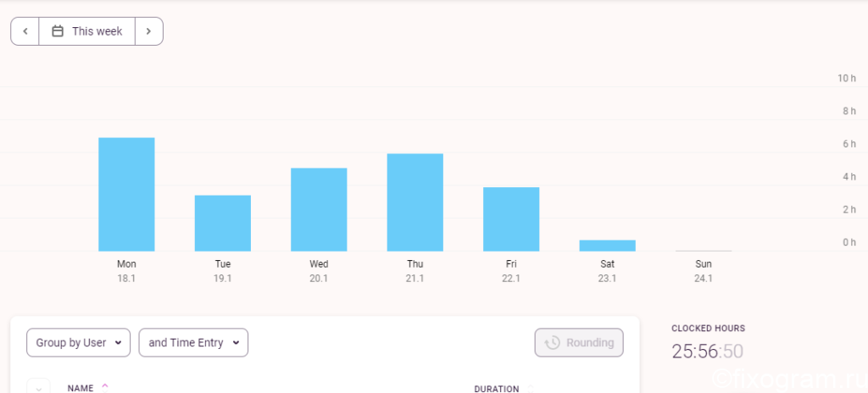Click the clocked hours total 25:56:50

click(x=708, y=351)
